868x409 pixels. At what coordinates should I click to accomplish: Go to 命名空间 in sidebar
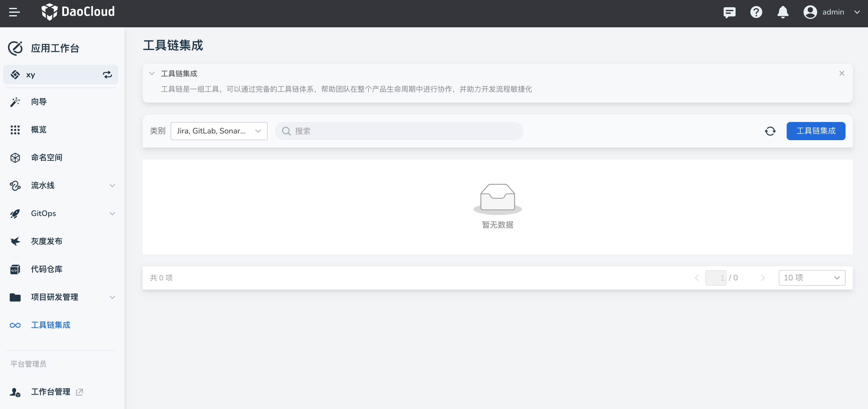46,158
